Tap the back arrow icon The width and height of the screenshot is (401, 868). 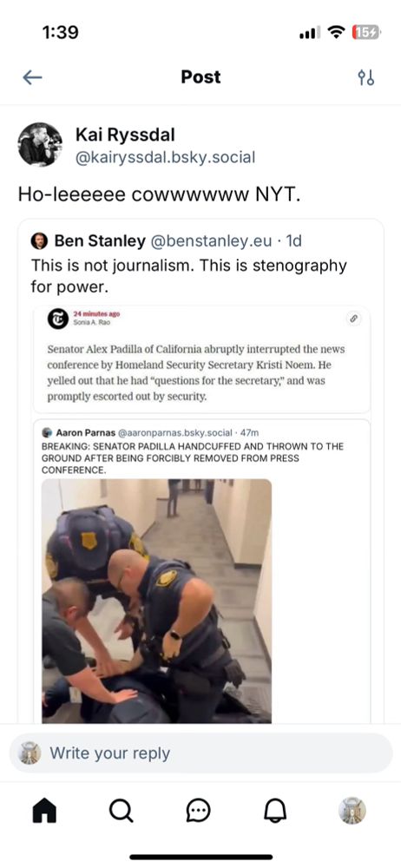(x=33, y=77)
